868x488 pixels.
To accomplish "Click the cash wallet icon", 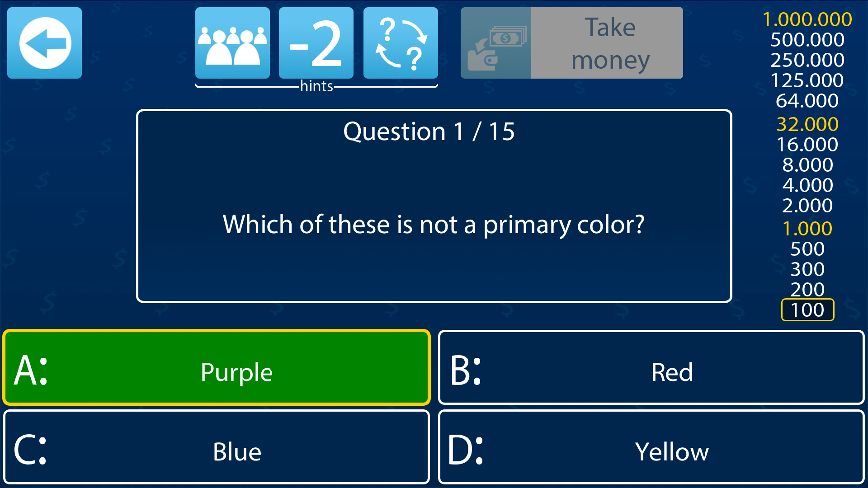I will pos(496,43).
